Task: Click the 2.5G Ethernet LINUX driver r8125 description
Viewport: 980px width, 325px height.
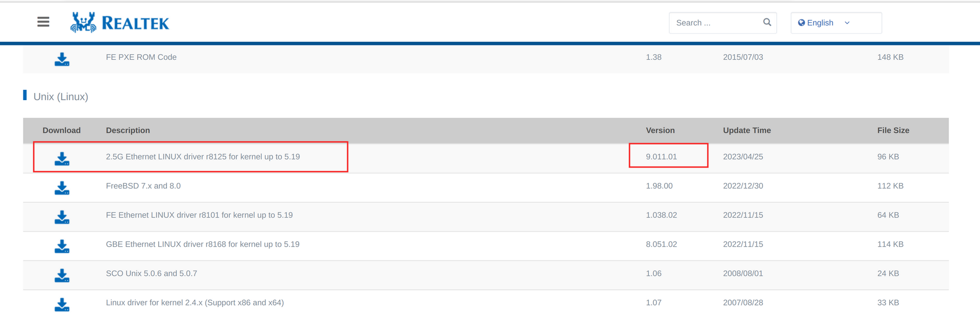Action: (x=203, y=157)
